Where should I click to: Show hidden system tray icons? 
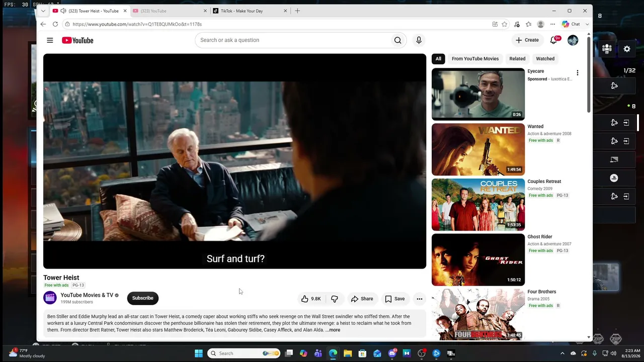(562, 353)
